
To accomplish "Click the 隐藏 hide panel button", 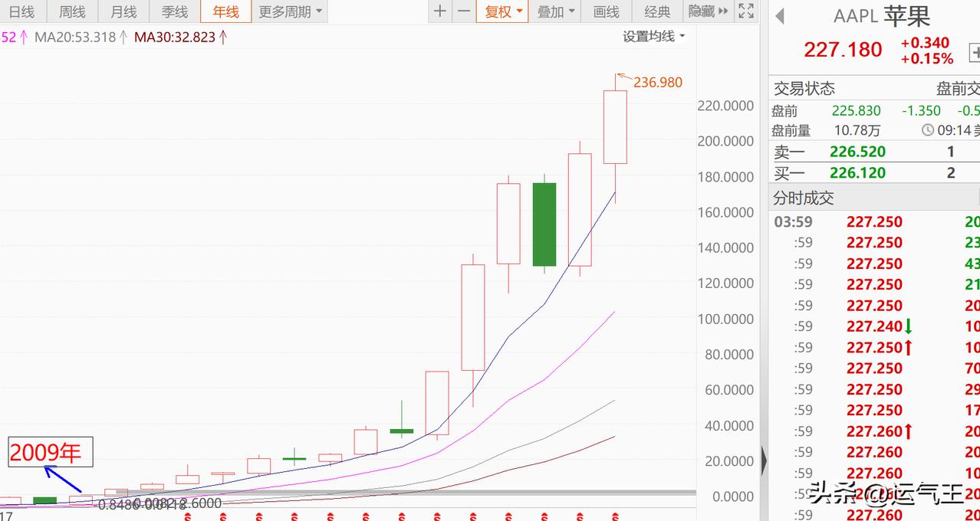I will (x=708, y=11).
